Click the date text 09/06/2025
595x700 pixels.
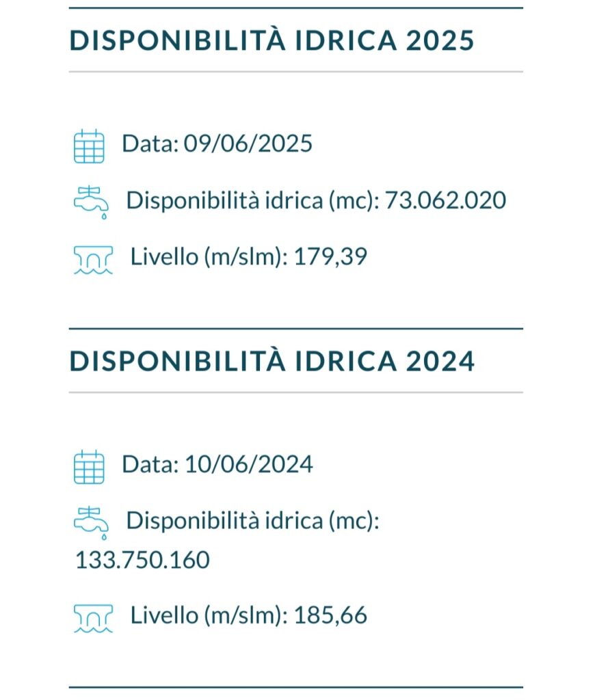[248, 144]
